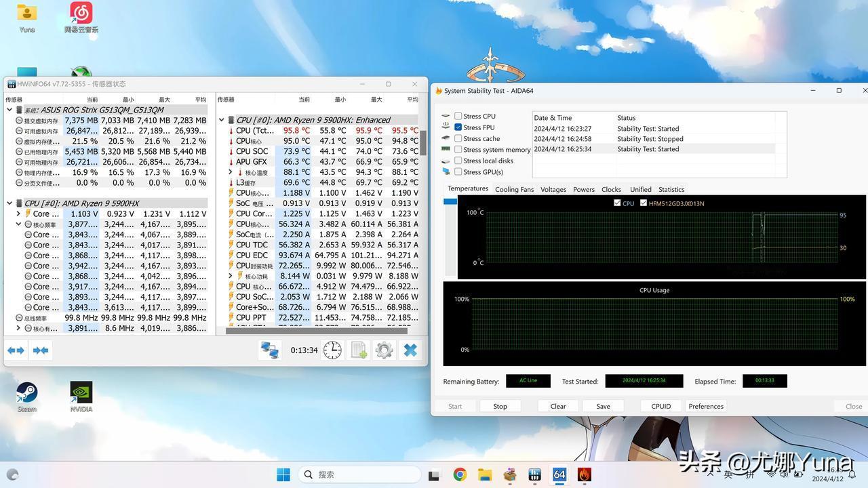This screenshot has width=868, height=488.
Task: Reset the HWiNFO clock timer icon
Action: 332,350
